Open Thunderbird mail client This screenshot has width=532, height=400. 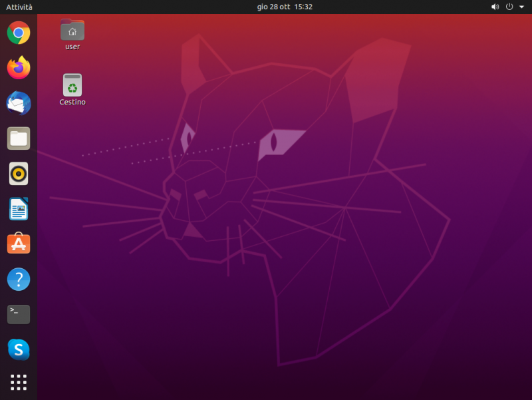pyautogui.click(x=19, y=103)
